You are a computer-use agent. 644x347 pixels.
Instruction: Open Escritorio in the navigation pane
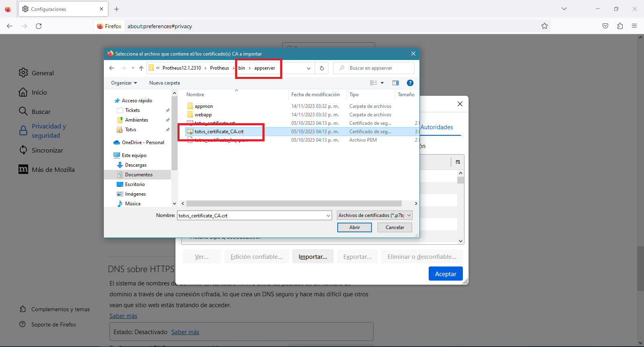point(135,184)
